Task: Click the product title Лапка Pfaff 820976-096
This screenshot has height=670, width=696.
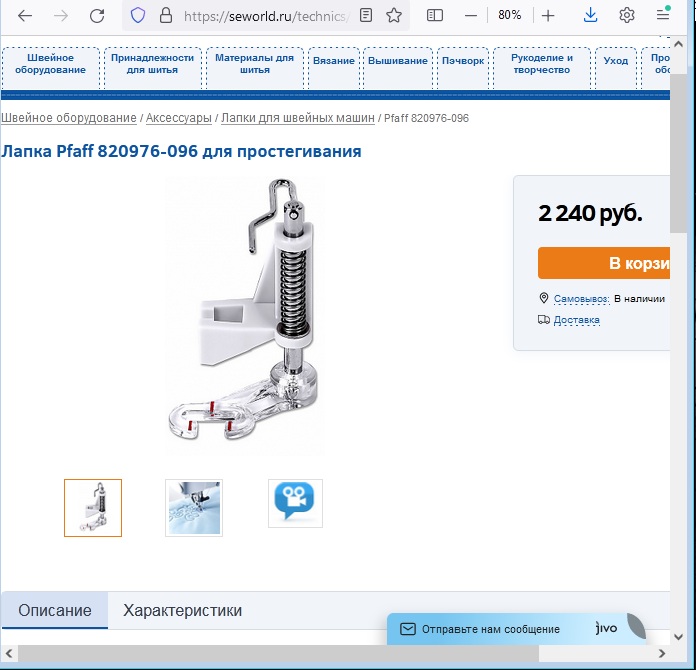Action: pos(181,151)
